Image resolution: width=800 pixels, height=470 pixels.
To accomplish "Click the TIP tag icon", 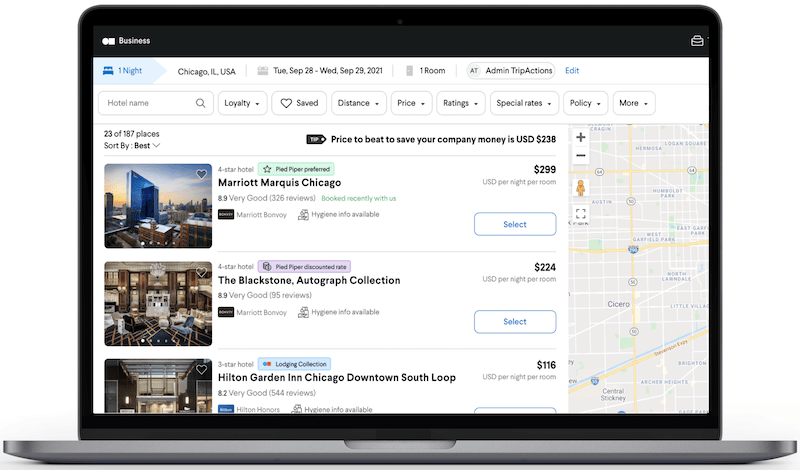I will (316, 139).
